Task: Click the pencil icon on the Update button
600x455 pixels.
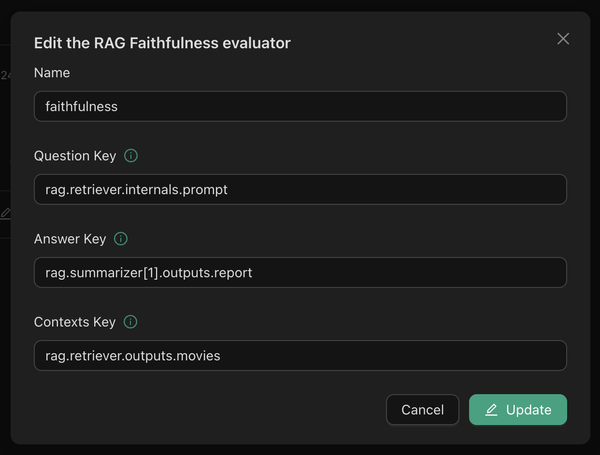Action: pyautogui.click(x=491, y=410)
